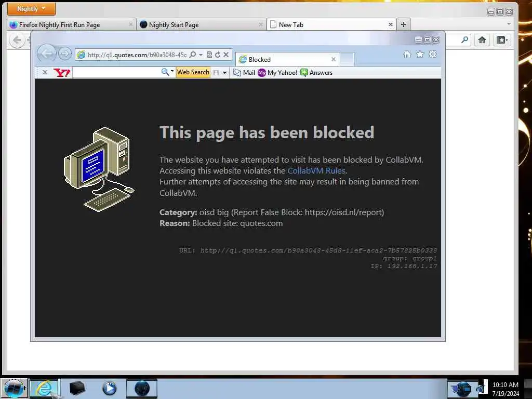Focus the Yahoo toolbar search box
Screen dimensions: 532x399
point(116,72)
